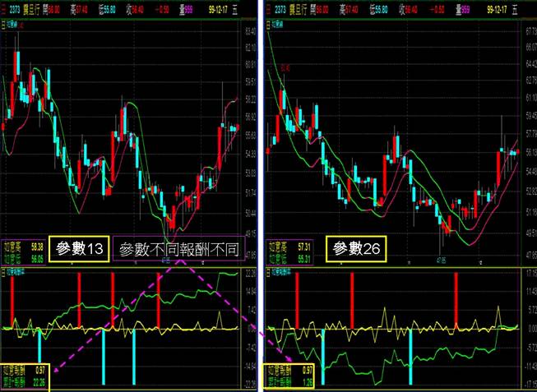Click the 日 icon atop left candlestick pane
Viewport: 537px width, 392px height.
click(4, 25)
